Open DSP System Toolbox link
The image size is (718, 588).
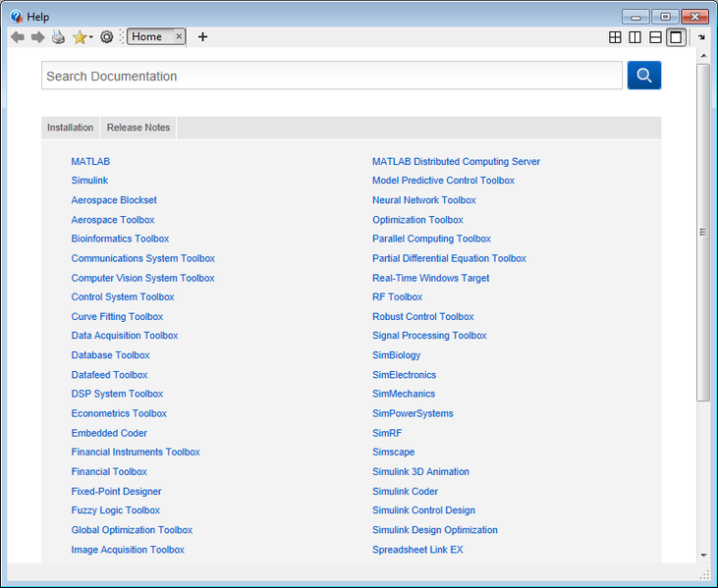[x=117, y=394]
